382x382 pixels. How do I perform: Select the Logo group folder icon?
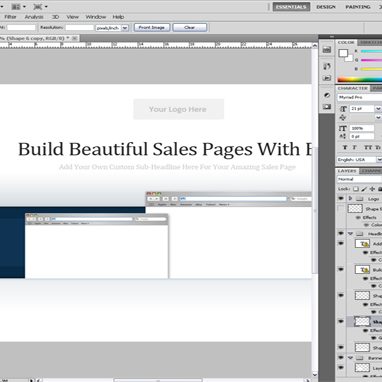[360, 199]
